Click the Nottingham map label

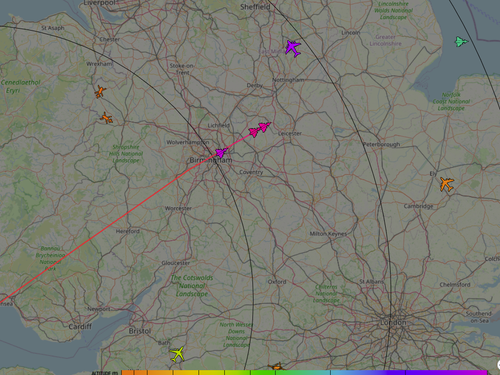click(x=288, y=80)
